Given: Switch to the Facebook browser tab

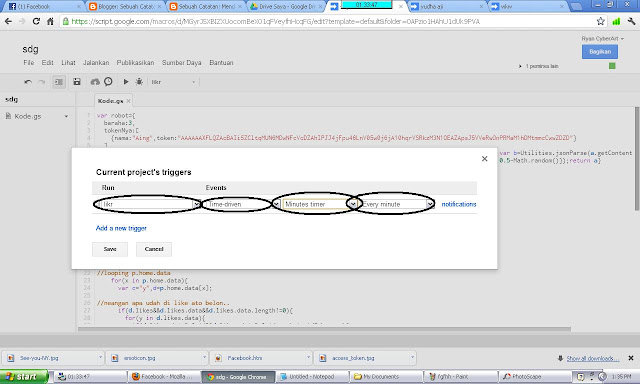Looking at the screenshot, I should coord(43,7).
